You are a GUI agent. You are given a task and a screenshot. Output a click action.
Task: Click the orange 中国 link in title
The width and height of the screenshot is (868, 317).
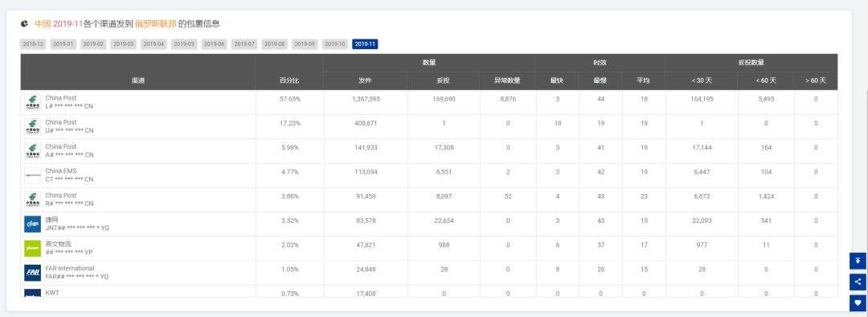click(43, 24)
